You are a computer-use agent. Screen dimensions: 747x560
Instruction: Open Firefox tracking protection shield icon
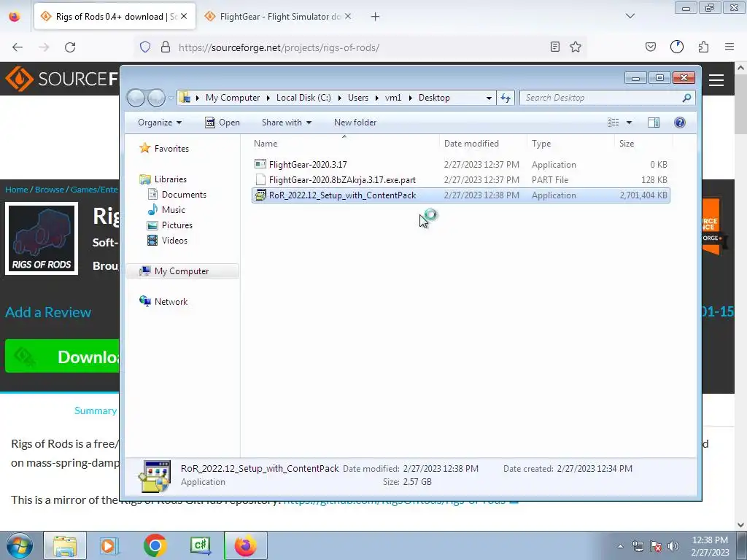(145, 47)
